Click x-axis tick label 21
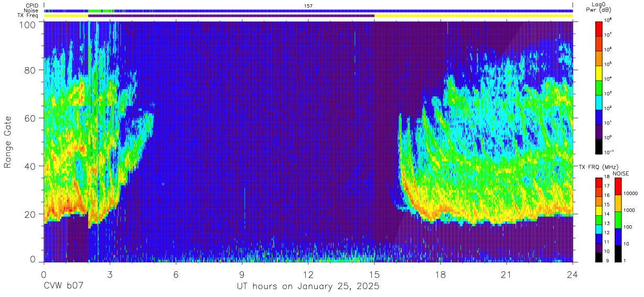This screenshot has height=297, width=644. point(507,275)
